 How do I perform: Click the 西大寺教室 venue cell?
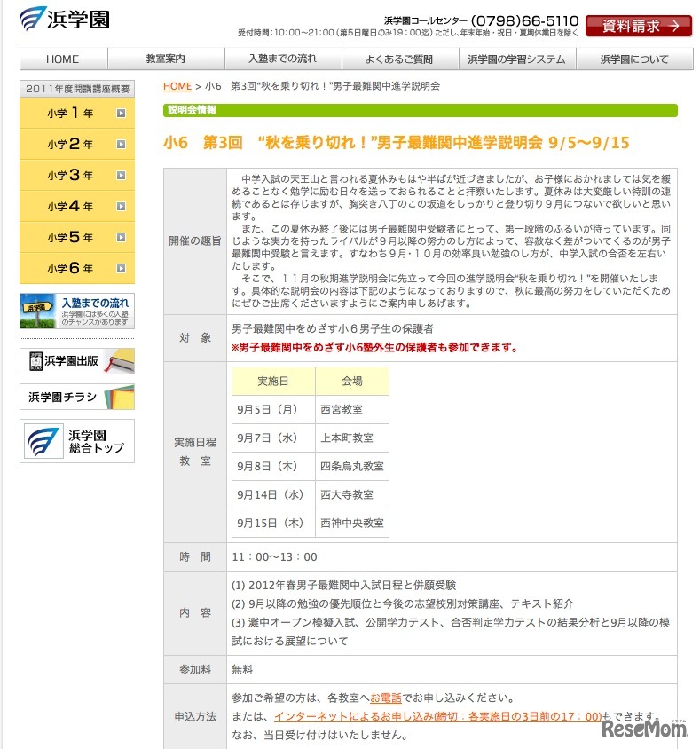[352, 494]
